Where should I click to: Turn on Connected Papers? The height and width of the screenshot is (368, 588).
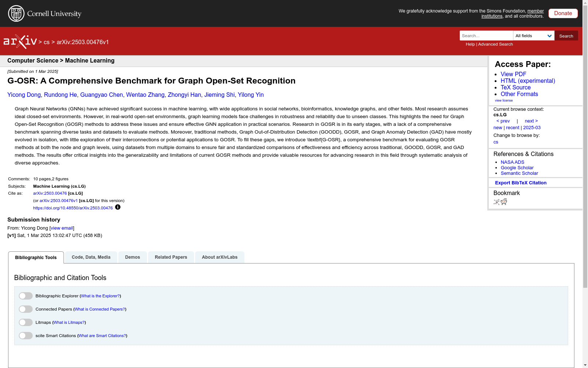[25, 309]
